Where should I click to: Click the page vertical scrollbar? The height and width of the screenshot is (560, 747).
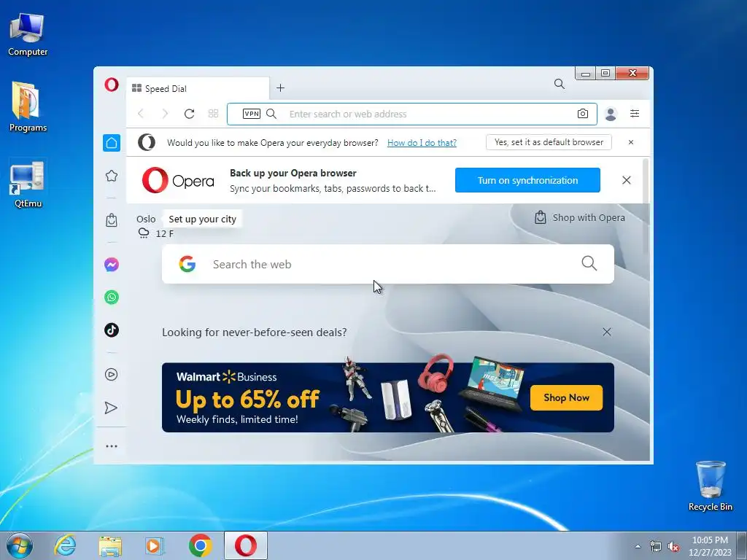pyautogui.click(x=646, y=207)
